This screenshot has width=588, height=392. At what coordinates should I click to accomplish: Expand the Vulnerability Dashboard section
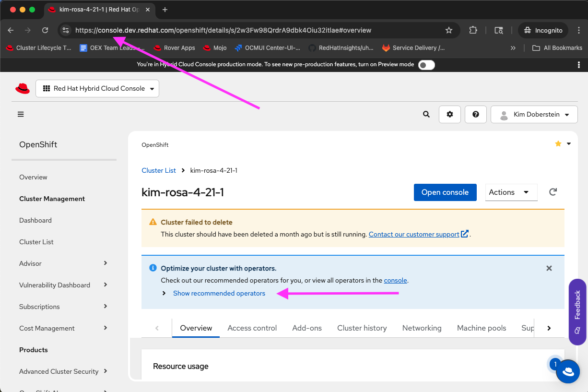[x=63, y=285]
